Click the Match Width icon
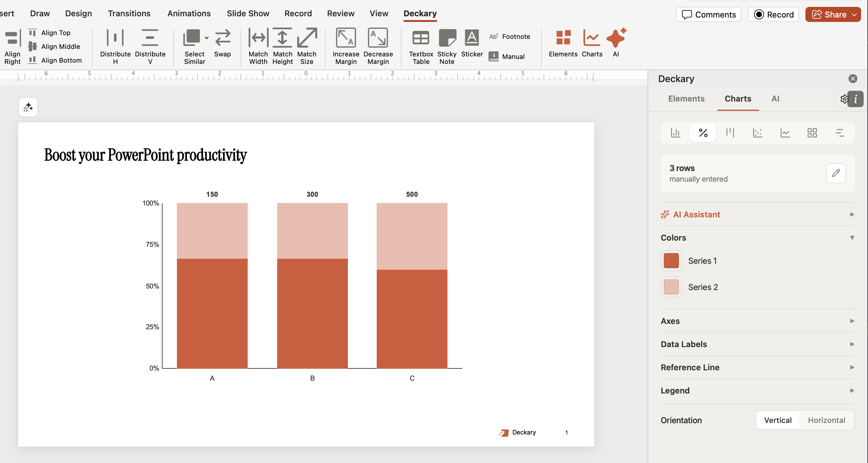868x463 pixels. (x=258, y=38)
